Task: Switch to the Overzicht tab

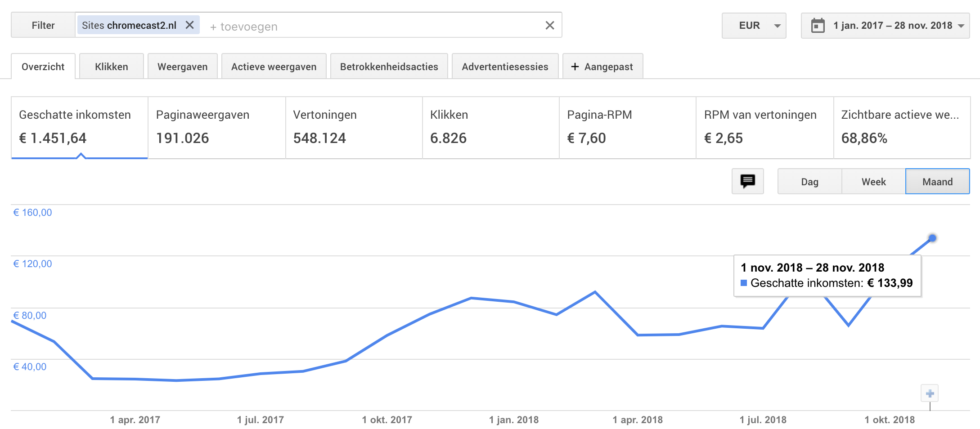Action: 43,67
